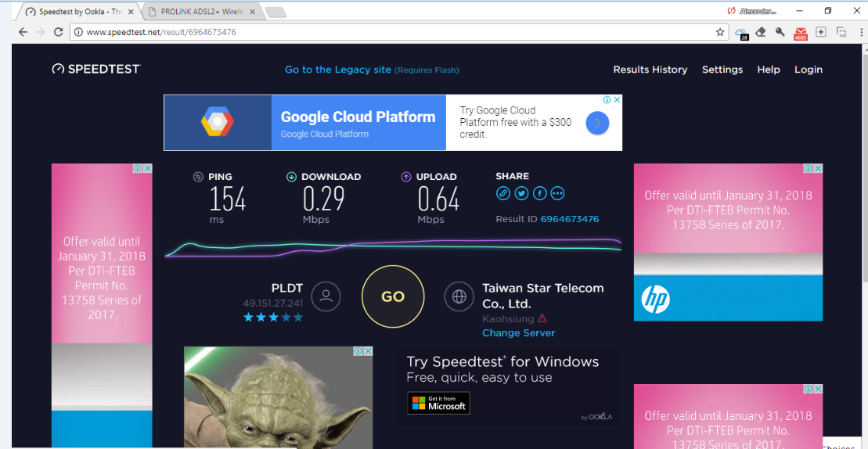Click the eraser extension icon
This screenshot has height=449, width=868.
(x=761, y=32)
